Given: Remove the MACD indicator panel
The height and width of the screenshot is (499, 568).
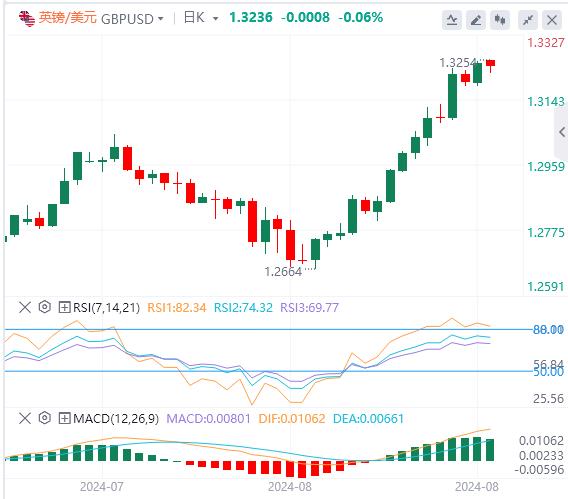Looking at the screenshot, I should (25, 418).
